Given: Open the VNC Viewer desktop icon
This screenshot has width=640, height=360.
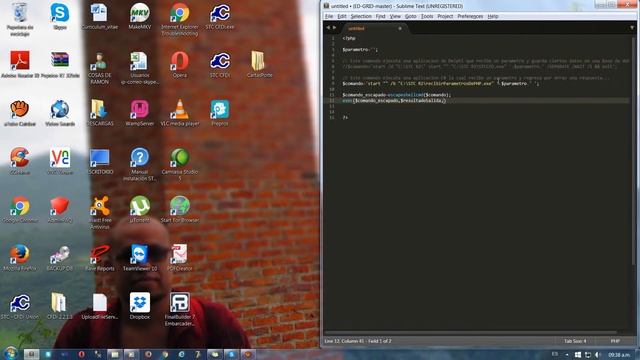Looking at the screenshot, I should pos(60,162).
